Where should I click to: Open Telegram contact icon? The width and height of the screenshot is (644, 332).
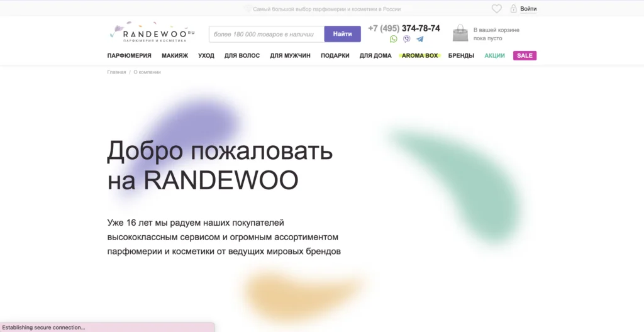coord(419,39)
